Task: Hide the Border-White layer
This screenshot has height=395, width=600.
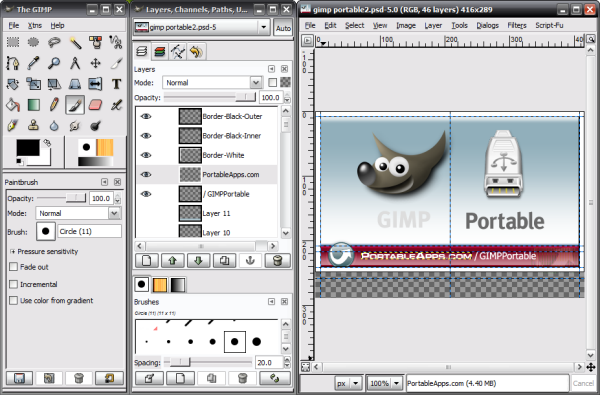Action: (146, 155)
